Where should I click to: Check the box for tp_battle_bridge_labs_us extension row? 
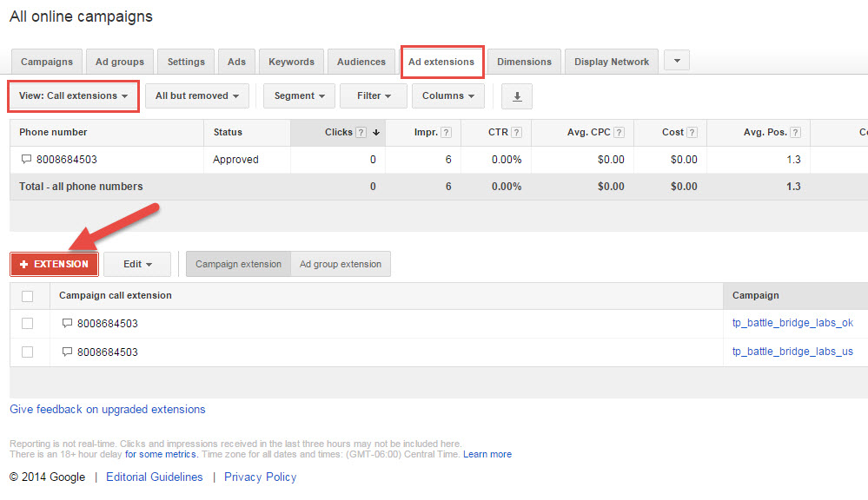click(28, 352)
